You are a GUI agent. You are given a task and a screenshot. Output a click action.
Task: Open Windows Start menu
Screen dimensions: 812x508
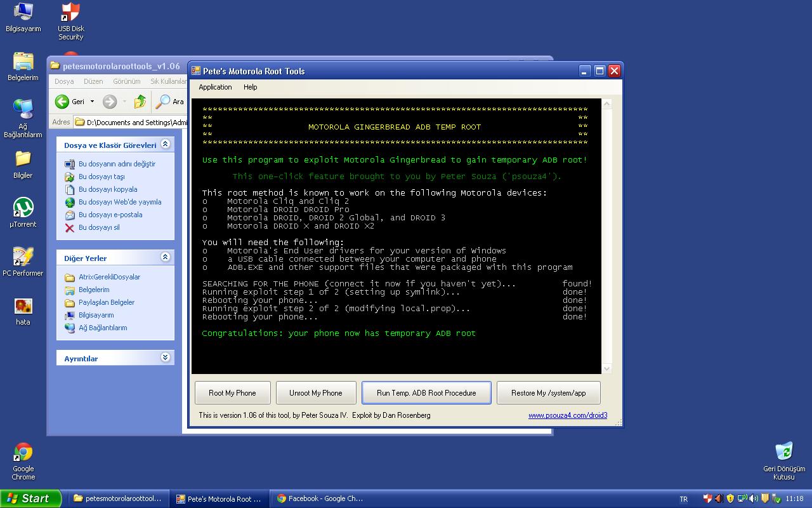pos(31,498)
